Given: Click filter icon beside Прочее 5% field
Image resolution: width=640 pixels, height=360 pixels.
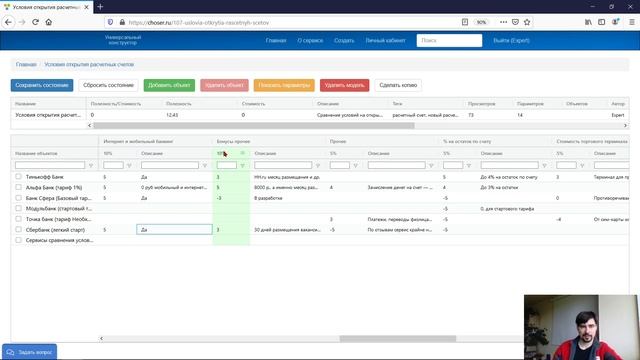Looking at the screenshot, I should (356, 165).
